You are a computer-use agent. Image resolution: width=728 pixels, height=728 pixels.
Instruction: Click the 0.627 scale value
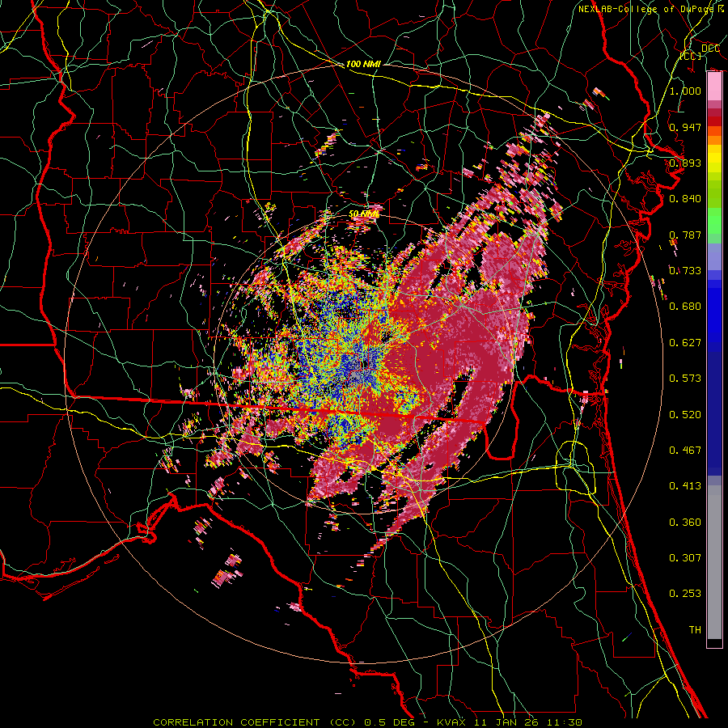(685, 343)
